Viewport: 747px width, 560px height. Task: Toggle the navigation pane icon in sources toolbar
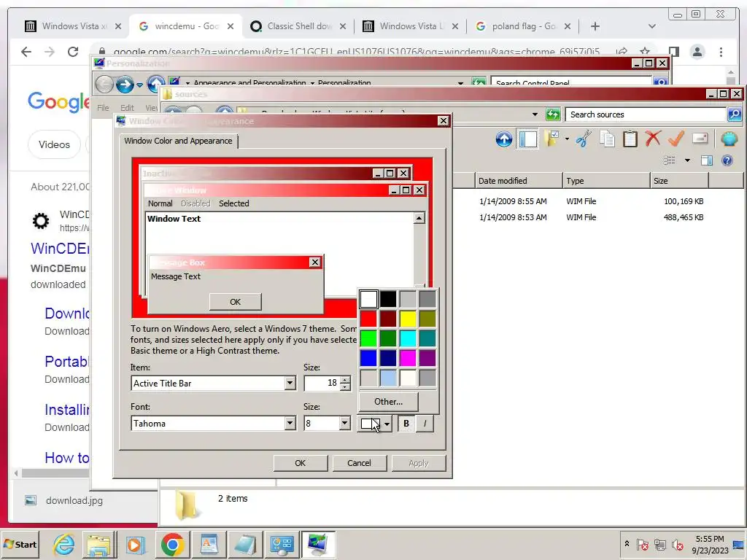[528, 139]
